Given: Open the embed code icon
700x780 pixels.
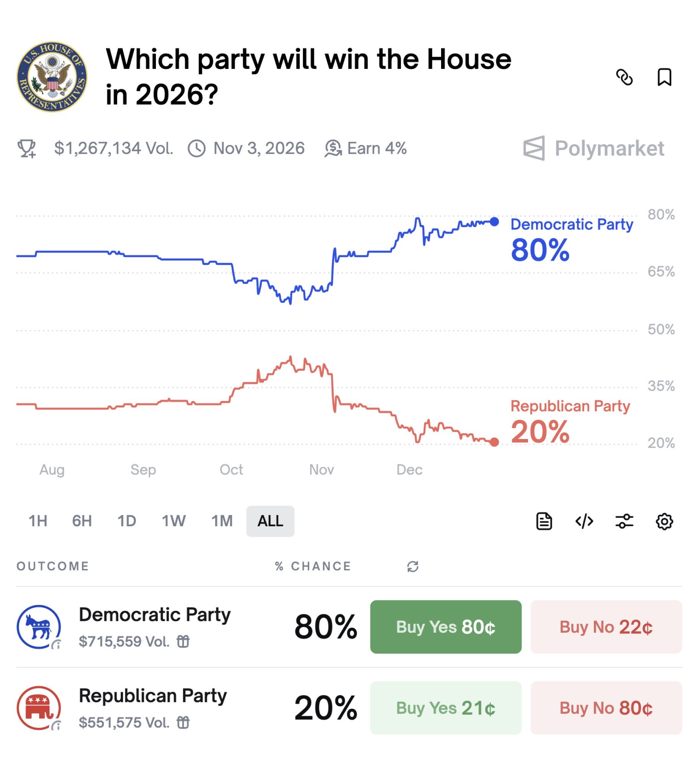Looking at the screenshot, I should tap(584, 521).
